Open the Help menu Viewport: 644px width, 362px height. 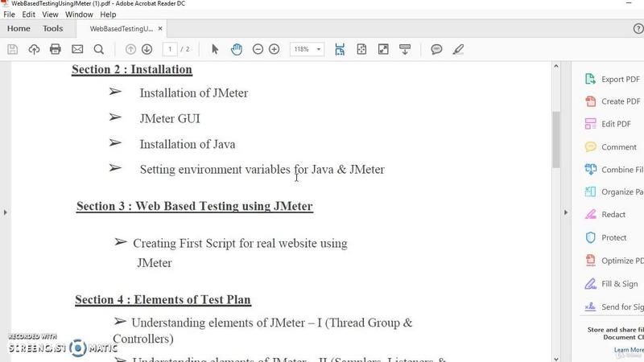tap(108, 14)
